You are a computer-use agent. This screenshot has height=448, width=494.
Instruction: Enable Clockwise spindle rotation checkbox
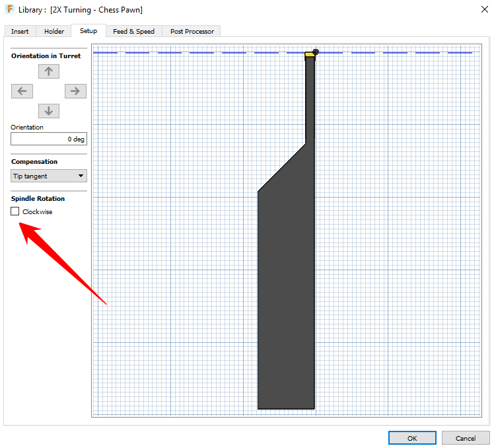15,211
